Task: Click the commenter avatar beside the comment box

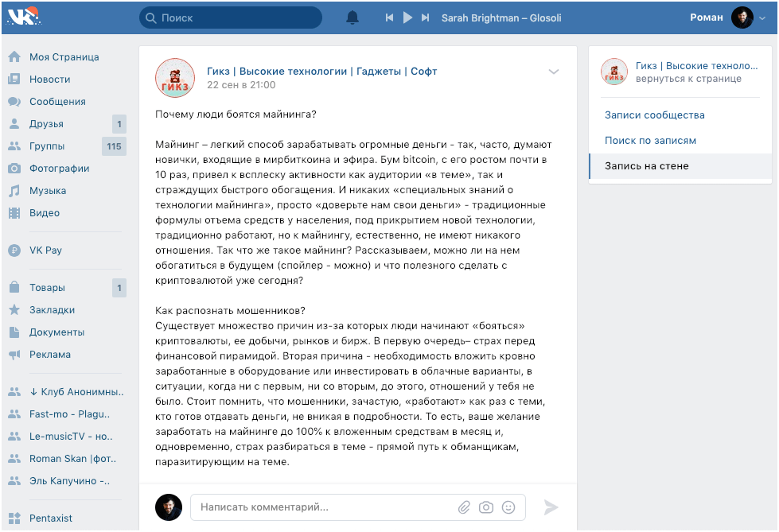Action: click(169, 507)
